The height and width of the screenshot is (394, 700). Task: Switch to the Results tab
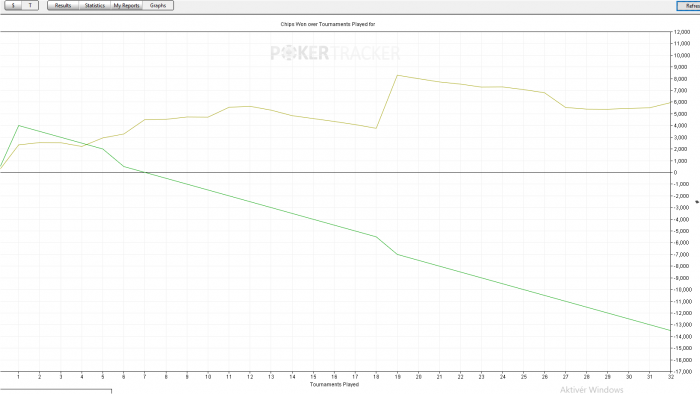click(x=63, y=5)
